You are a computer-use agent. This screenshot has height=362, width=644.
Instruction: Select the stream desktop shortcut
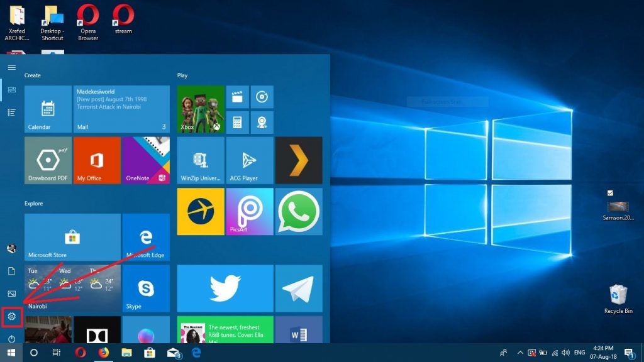click(123, 19)
